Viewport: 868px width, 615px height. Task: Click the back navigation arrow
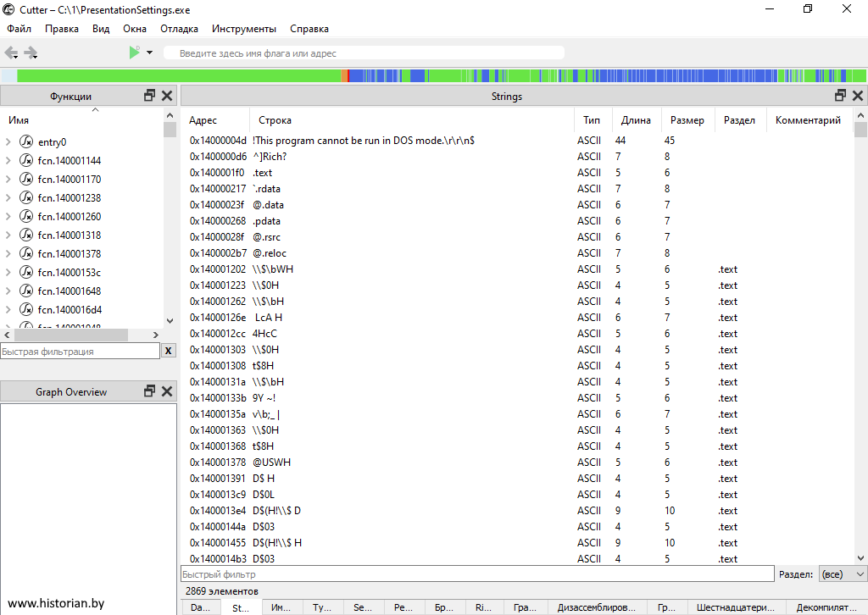point(10,53)
